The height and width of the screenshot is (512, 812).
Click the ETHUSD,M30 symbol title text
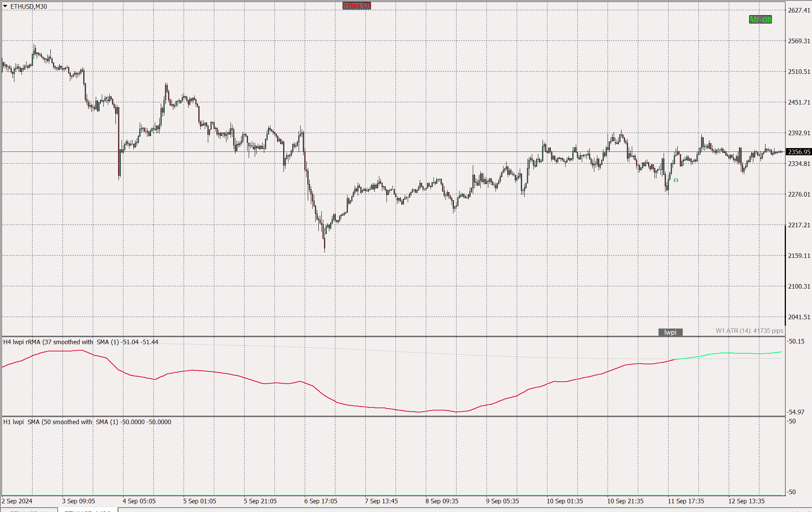[x=29, y=6]
